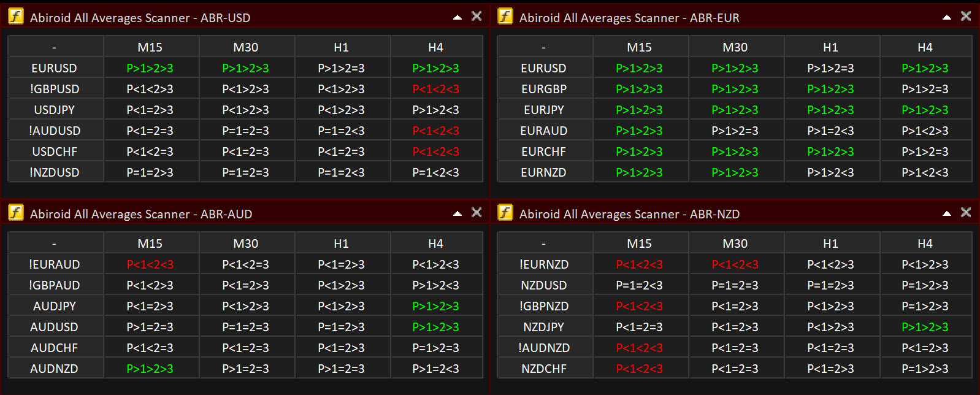Click red !AUDUSD H4 signal cell

(x=436, y=131)
